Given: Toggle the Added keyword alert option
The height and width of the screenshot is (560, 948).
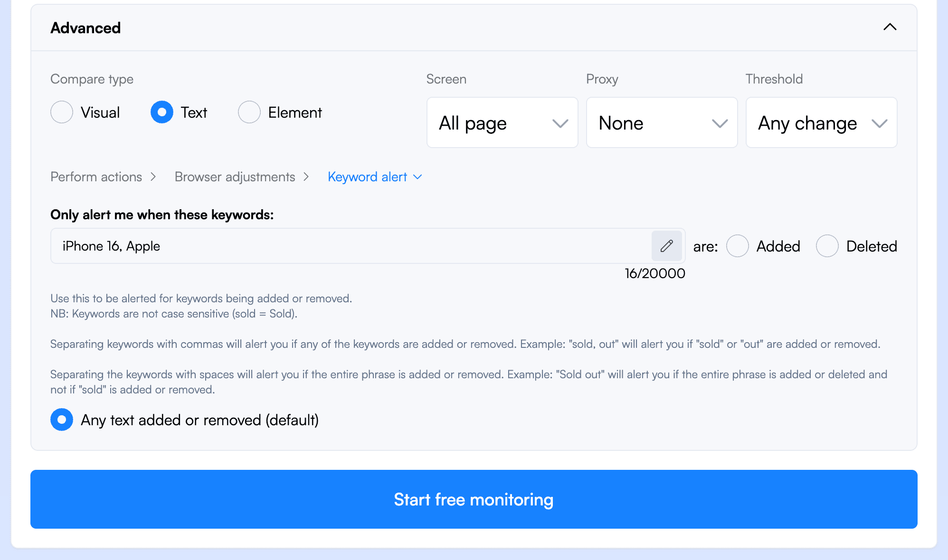Looking at the screenshot, I should pyautogui.click(x=737, y=246).
